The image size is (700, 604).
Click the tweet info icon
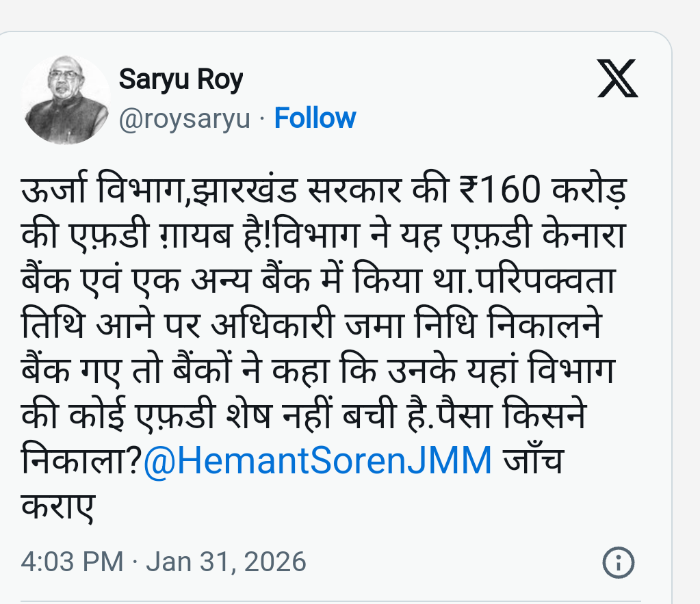pyautogui.click(x=617, y=562)
